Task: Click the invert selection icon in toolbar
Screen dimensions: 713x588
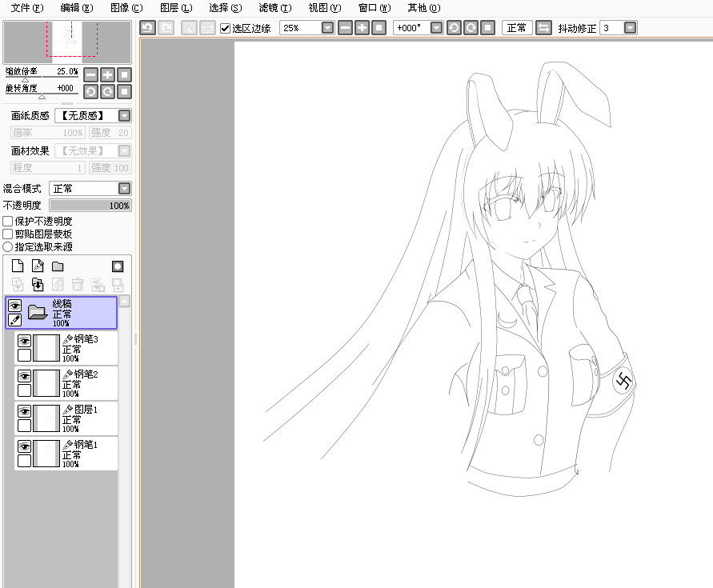Action: pos(207,28)
